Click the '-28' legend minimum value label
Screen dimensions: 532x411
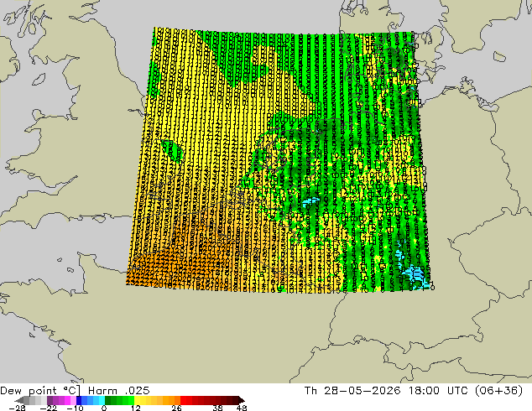pyautogui.click(x=17, y=408)
